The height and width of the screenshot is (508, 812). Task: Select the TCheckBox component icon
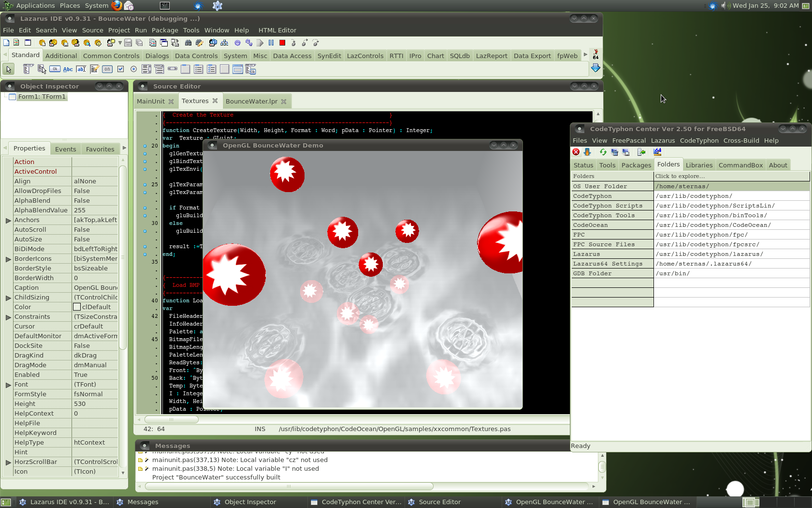coord(120,69)
